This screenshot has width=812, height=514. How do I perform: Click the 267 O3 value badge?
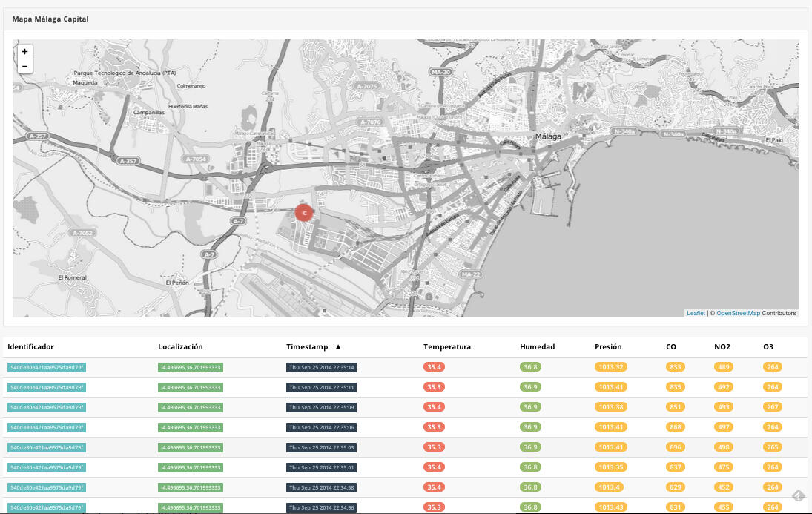click(772, 407)
